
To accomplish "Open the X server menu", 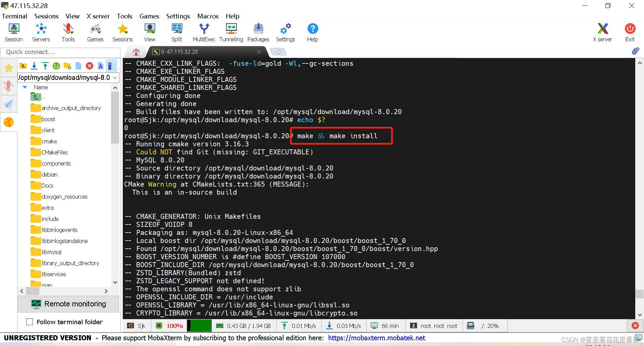I will pyautogui.click(x=98, y=16).
